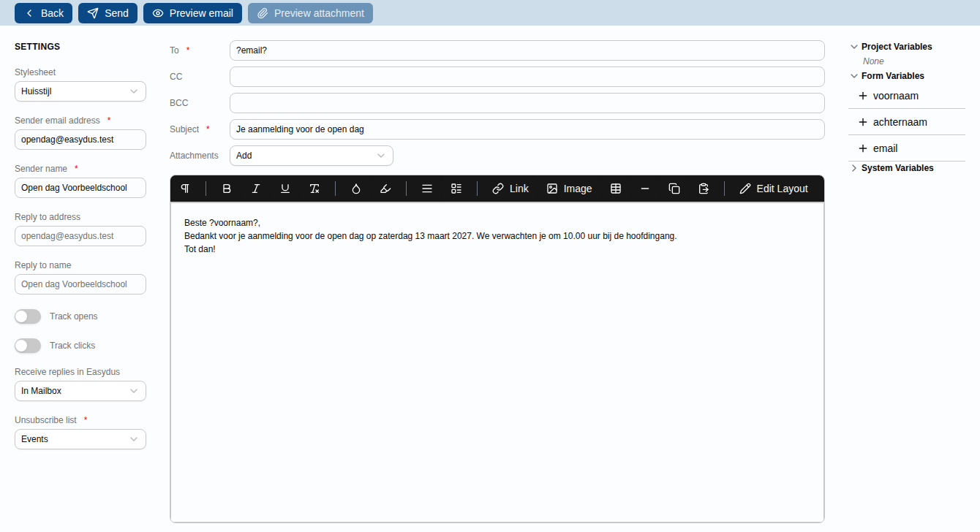Click the Sender name field
Viewport: 980px width, 532px height.
pyautogui.click(x=80, y=188)
